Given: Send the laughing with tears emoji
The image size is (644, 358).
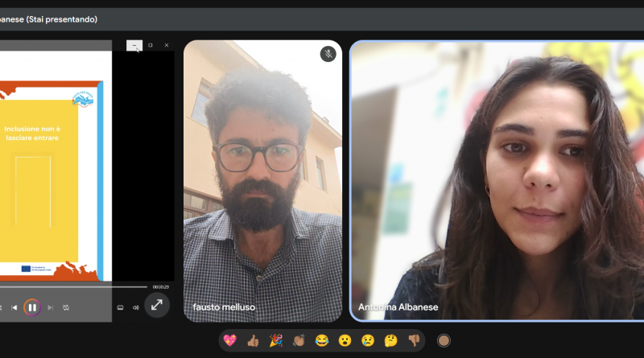Looking at the screenshot, I should [x=322, y=340].
